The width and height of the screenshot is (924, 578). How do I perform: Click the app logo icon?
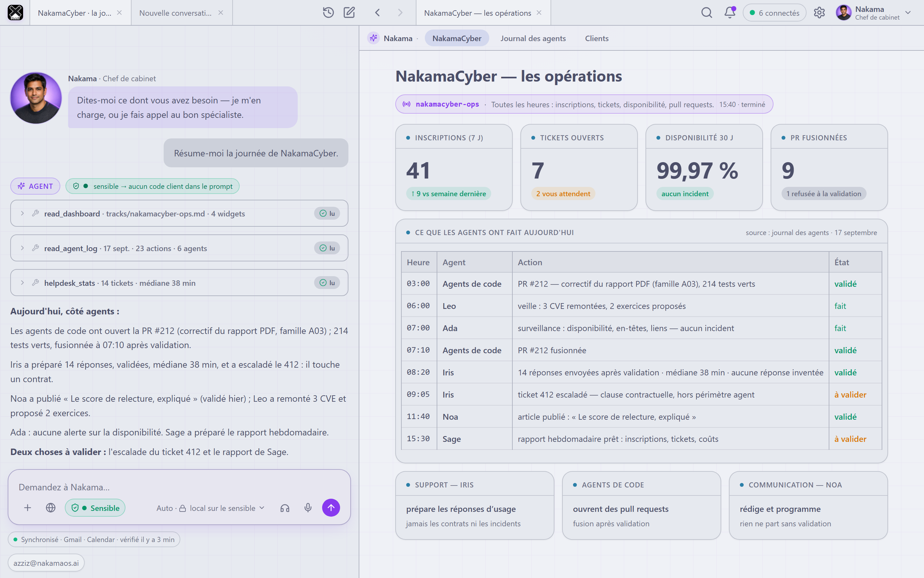tap(15, 13)
